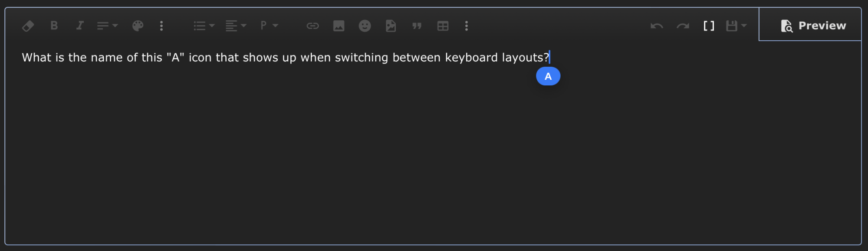Click the insert media icon
Image resolution: width=868 pixels, height=251 pixels.
pos(391,26)
